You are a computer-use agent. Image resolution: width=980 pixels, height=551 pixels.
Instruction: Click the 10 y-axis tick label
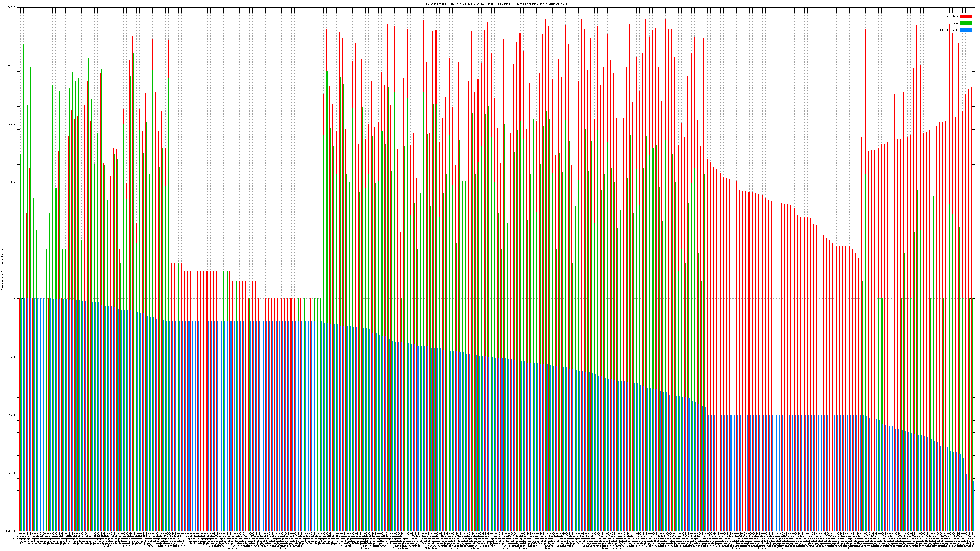(14, 240)
